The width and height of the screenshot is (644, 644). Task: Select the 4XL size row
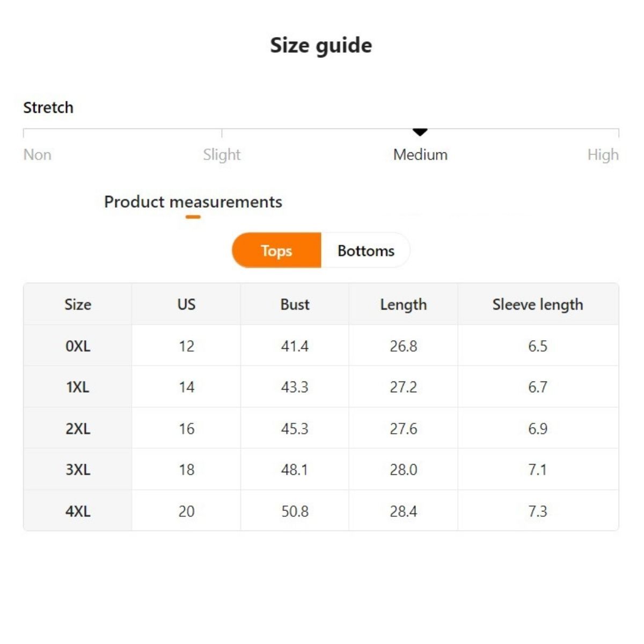(x=78, y=511)
